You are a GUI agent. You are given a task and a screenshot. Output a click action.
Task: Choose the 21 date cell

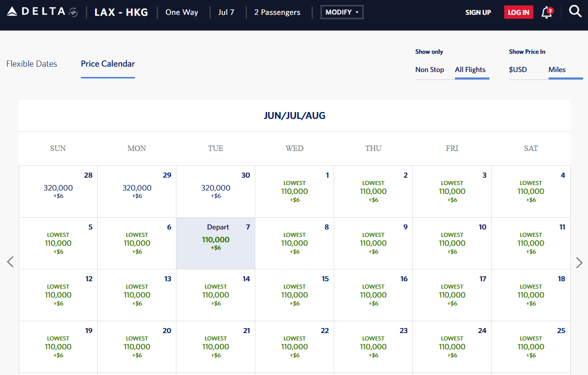click(x=215, y=347)
